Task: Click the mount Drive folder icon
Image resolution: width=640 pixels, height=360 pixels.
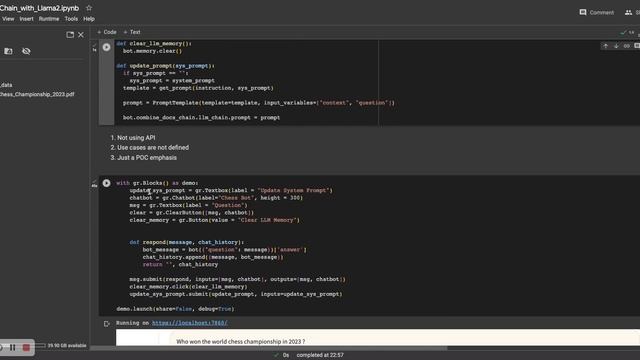Action: point(8,51)
